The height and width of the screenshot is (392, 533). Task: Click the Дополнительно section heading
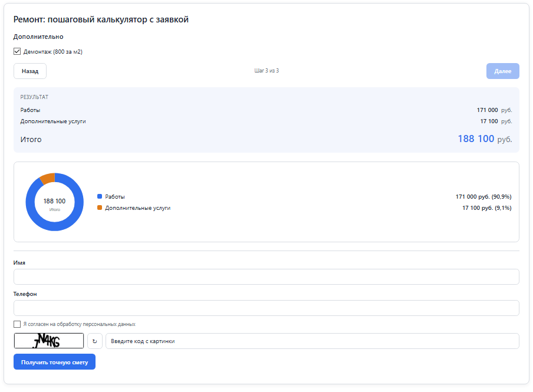pos(38,37)
